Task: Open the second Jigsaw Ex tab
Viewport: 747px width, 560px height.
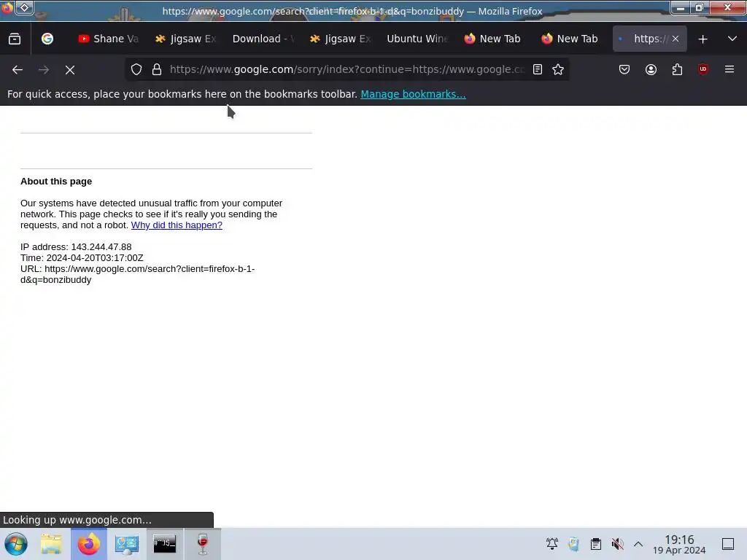Action: pos(341,39)
